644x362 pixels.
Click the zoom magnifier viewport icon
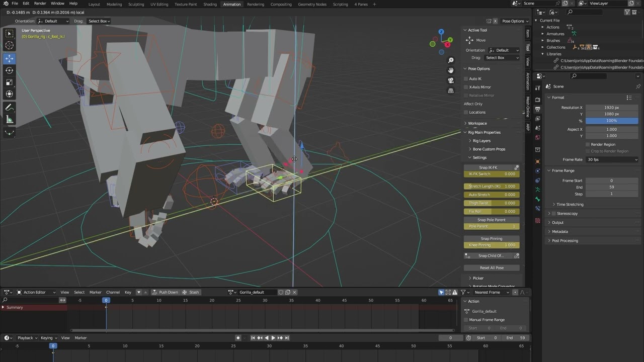tap(451, 60)
